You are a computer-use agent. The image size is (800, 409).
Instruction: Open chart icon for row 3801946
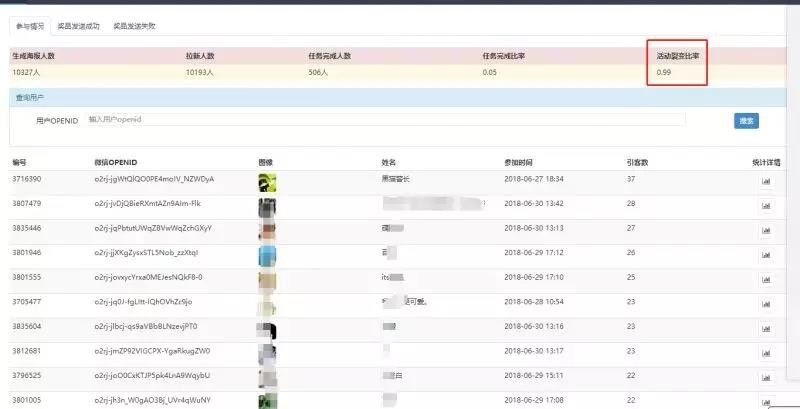pos(765,255)
